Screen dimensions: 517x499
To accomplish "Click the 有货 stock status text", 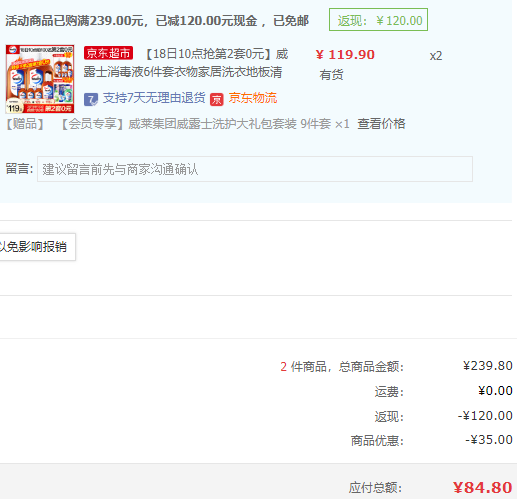I will click(331, 75).
